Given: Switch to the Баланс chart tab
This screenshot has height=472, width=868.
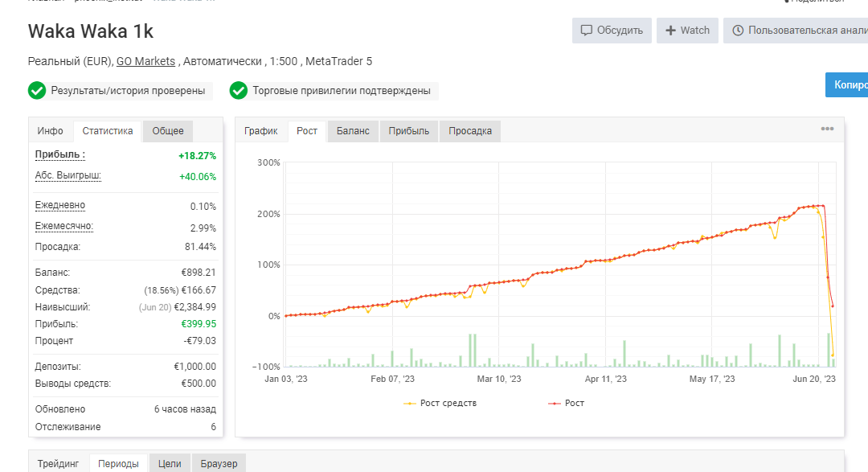Looking at the screenshot, I should click(x=353, y=131).
